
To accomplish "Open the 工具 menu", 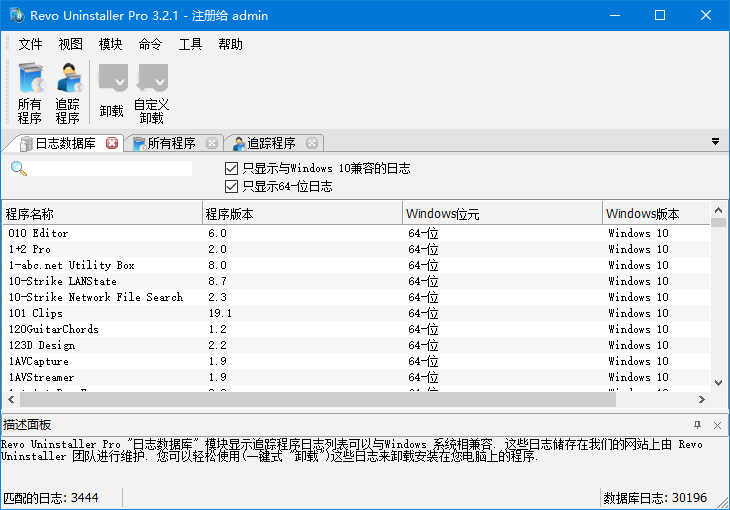I will coord(190,44).
